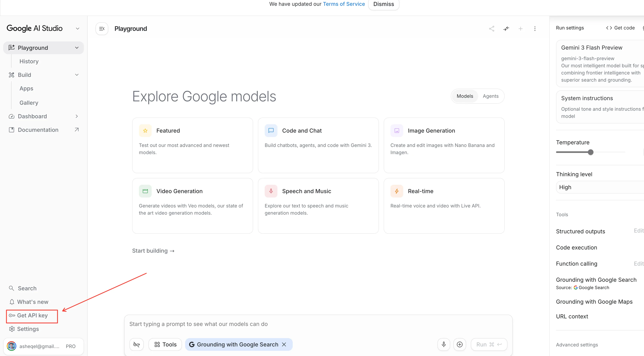Image resolution: width=644 pixels, height=356 pixels.
Task: Click the Image Generation picture icon
Action: point(397,131)
